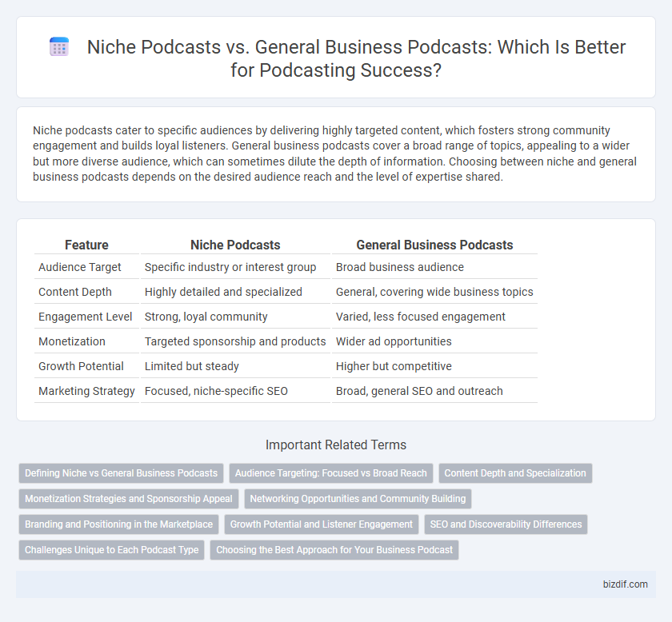
Task: Select the 'Engagement Level' row label
Action: 86,317
